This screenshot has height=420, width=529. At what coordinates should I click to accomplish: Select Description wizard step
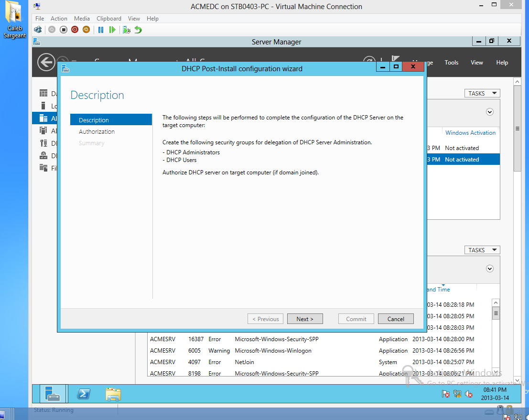[111, 120]
